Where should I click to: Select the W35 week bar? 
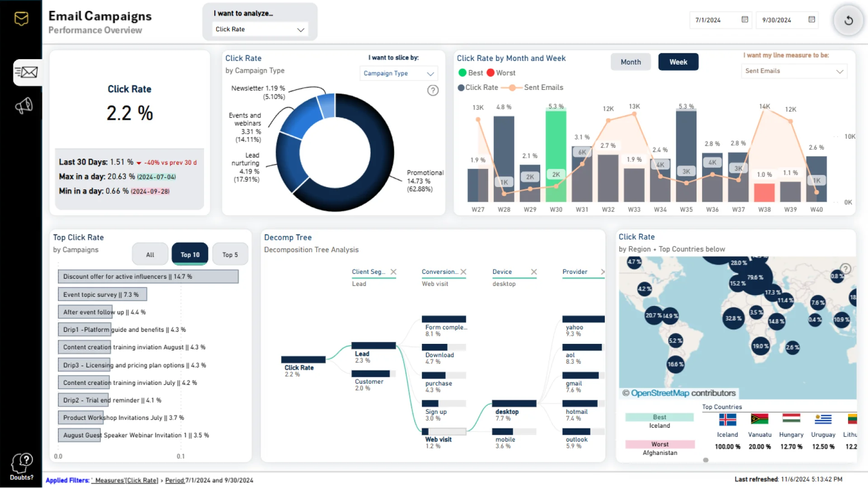coord(686,156)
